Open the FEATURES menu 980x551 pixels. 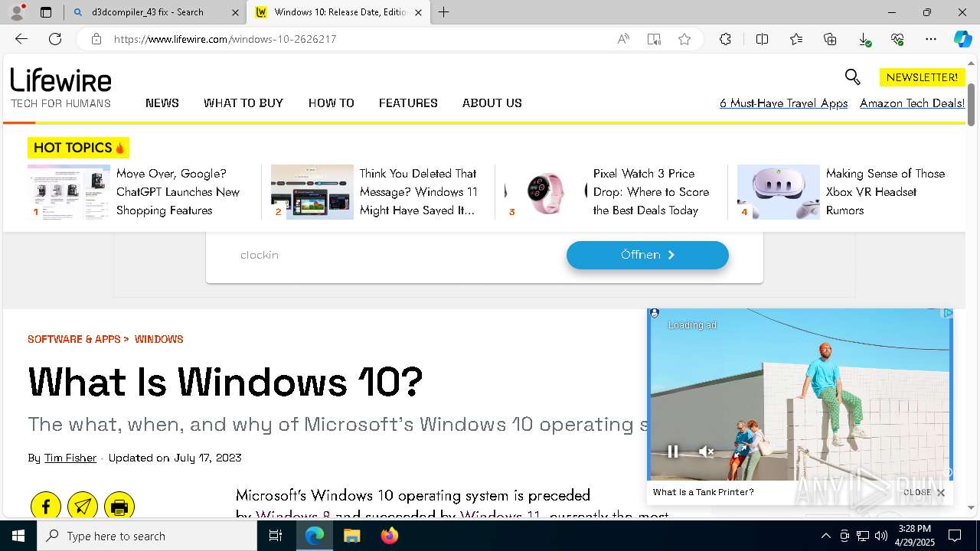(x=408, y=103)
